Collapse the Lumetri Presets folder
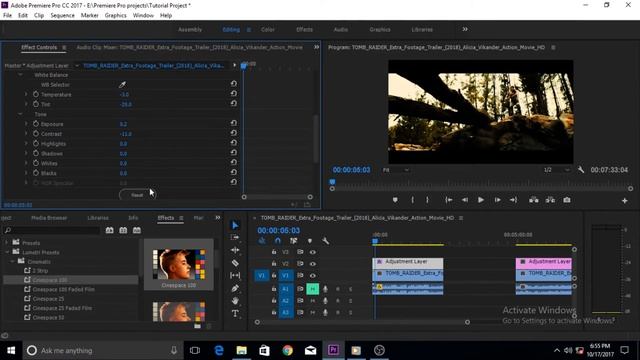640x360 pixels. [6, 252]
